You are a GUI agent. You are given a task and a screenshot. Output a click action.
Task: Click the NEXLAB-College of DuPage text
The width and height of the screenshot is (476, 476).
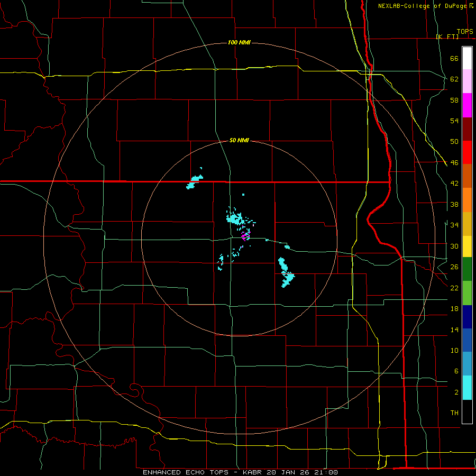click(x=423, y=6)
